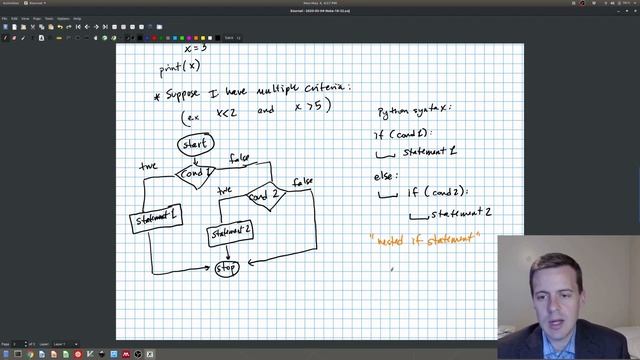Select the Pen tool
This screenshot has height=360, width=640.
click(x=5, y=38)
